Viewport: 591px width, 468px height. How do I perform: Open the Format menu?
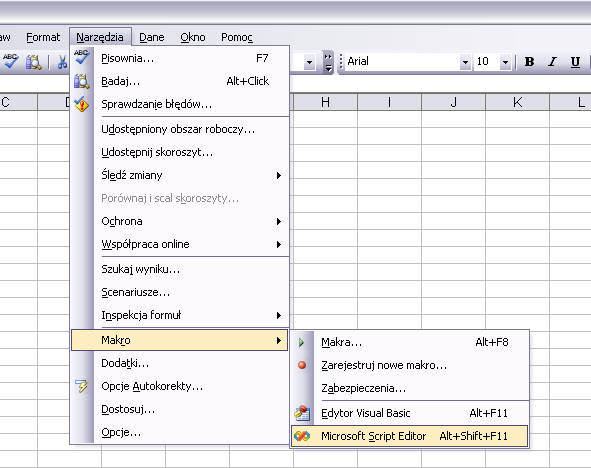43,37
